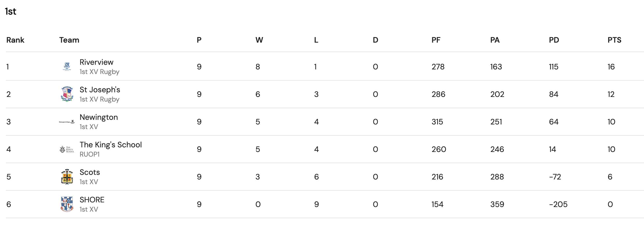Sort table by PA column header
The image size is (644, 226).
[x=495, y=40]
